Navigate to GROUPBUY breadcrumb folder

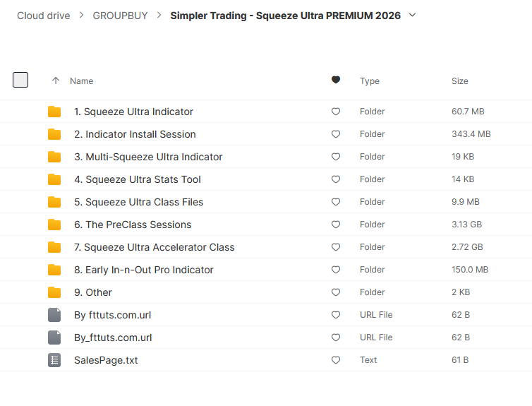coord(120,16)
